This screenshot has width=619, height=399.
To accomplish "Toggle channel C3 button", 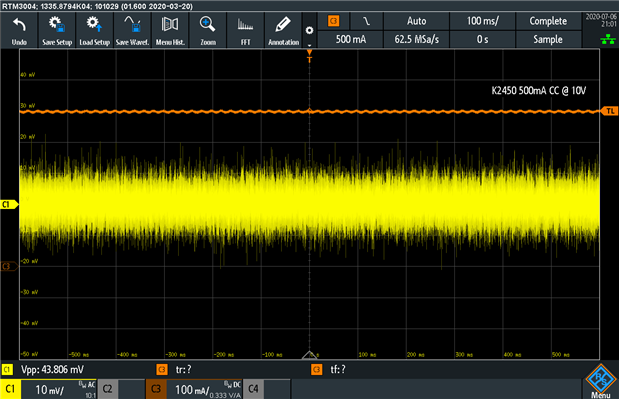I will [156, 389].
